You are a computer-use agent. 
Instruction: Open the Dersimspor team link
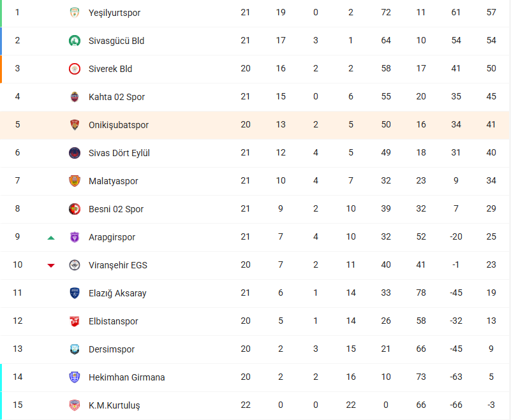112,349
